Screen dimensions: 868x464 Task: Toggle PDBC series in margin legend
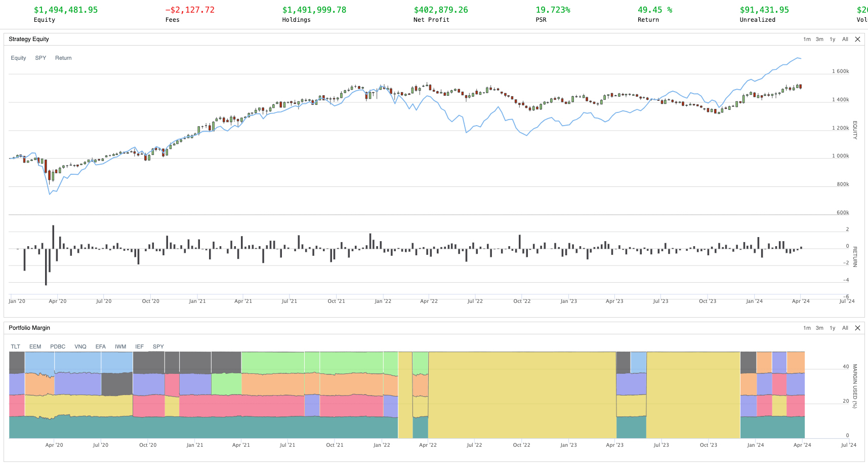(58, 347)
